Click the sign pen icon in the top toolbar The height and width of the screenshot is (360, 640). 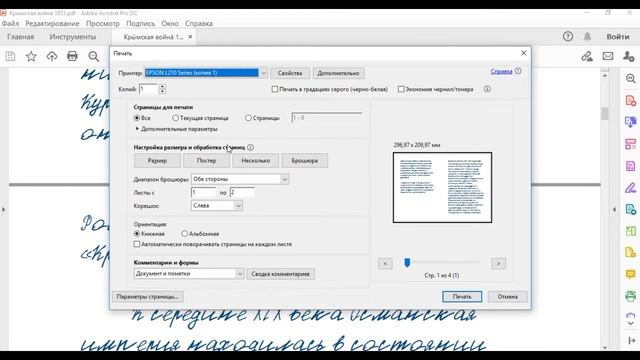coord(587,56)
